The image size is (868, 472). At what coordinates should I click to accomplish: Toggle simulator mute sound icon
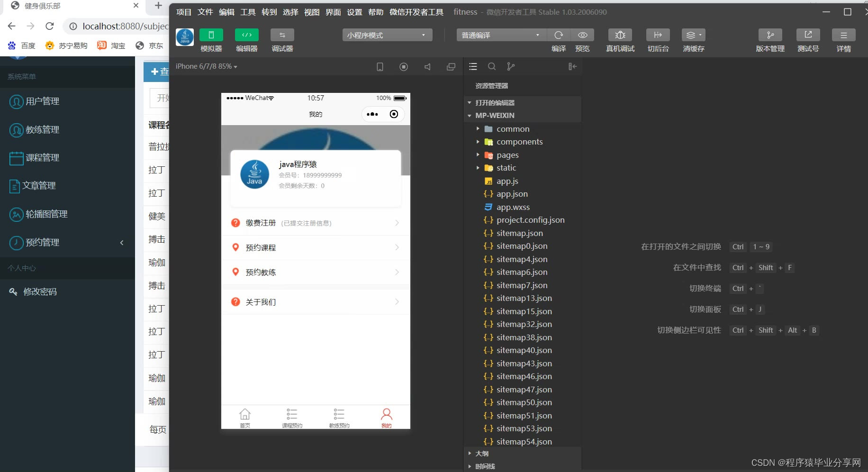(427, 67)
